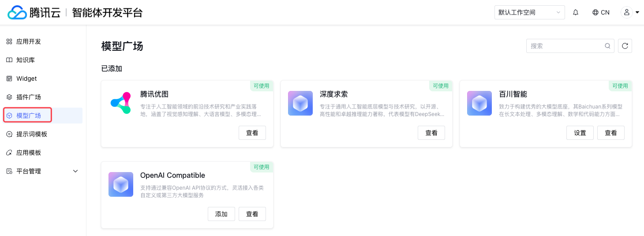Click the 提示词模板 sidebar icon
The height and width of the screenshot is (236, 644).
click(x=9, y=134)
